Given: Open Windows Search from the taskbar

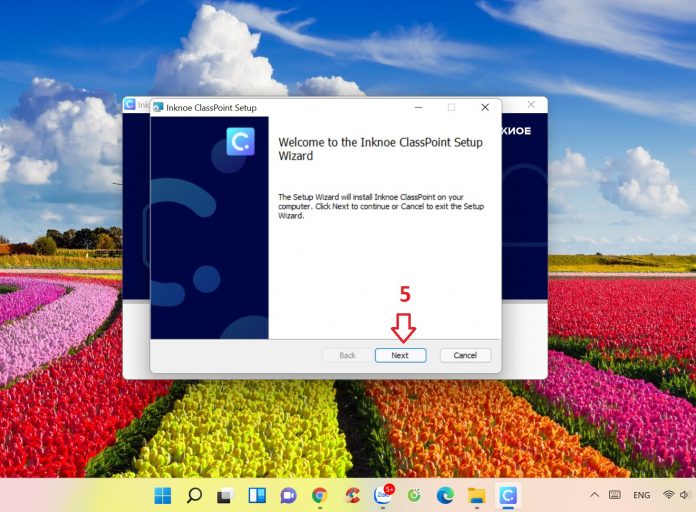Looking at the screenshot, I should pos(194,495).
